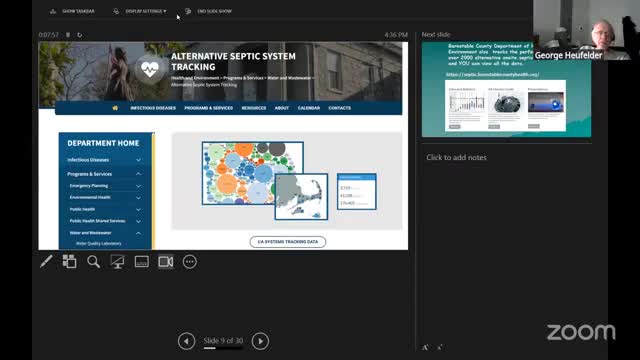Open the Calendar nav menu item
640x360 pixels.
point(309,108)
